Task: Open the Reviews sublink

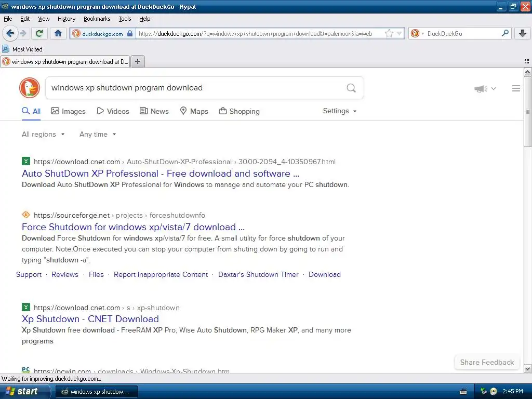Action: pyautogui.click(x=65, y=274)
